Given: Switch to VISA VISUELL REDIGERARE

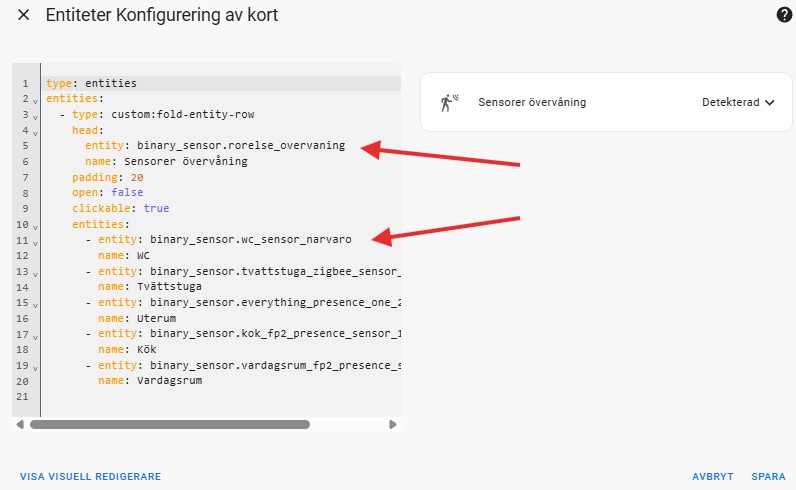Looking at the screenshot, I should point(90,477).
